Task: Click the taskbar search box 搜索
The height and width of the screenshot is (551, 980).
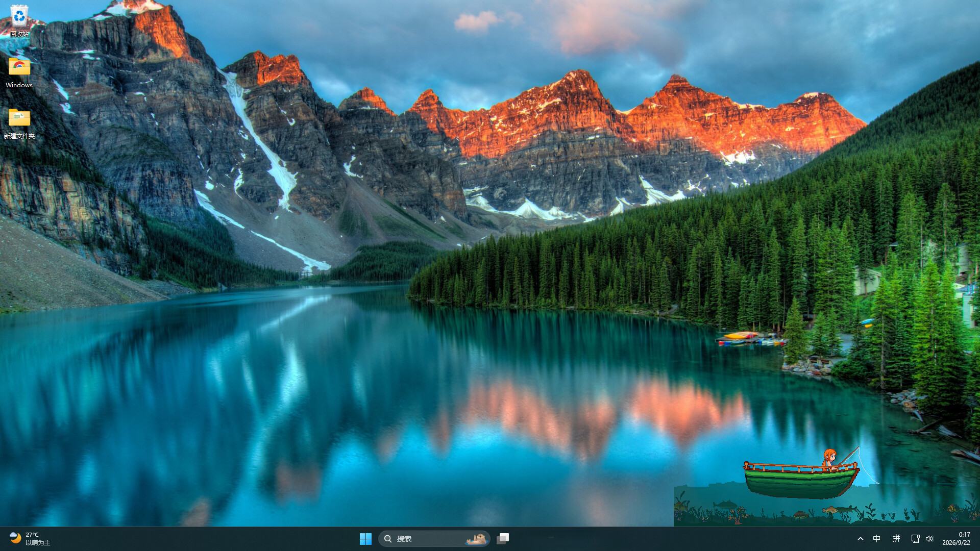Action: (x=434, y=539)
